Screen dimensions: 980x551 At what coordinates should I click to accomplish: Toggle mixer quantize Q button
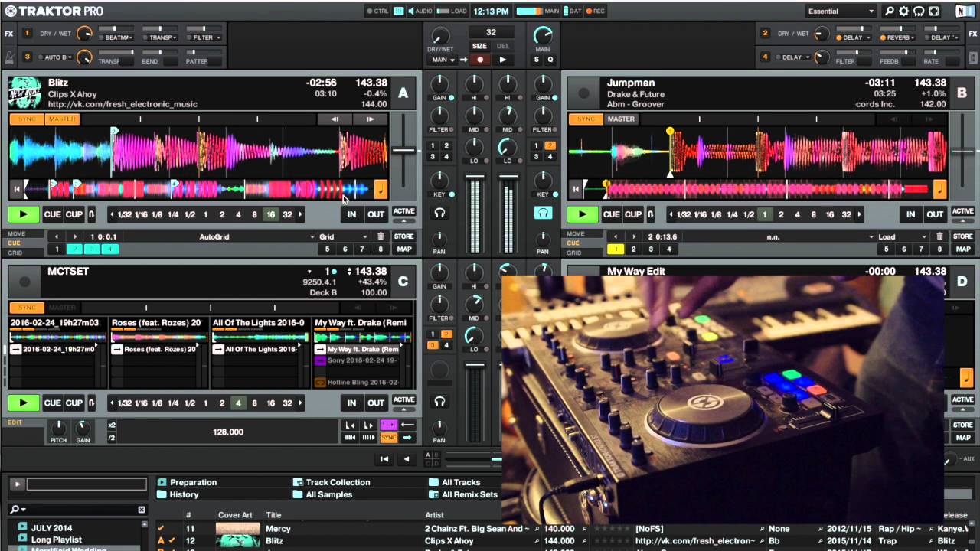pyautogui.click(x=550, y=60)
